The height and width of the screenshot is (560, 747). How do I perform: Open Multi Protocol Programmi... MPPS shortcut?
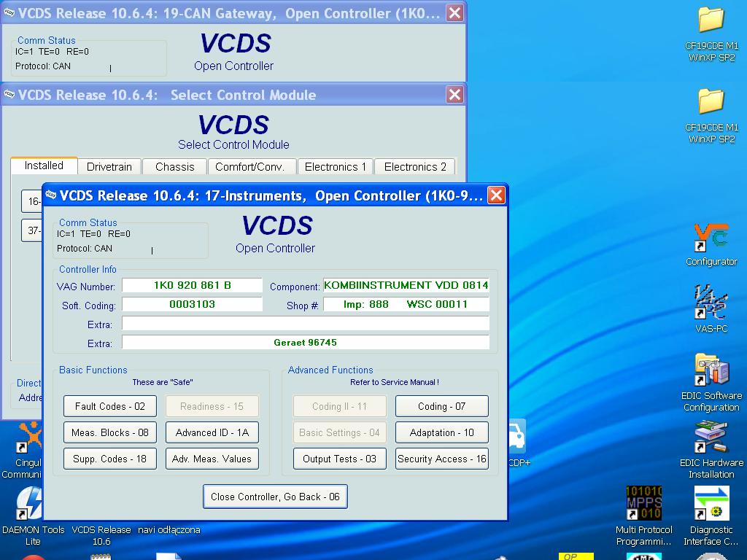pyautogui.click(x=643, y=516)
